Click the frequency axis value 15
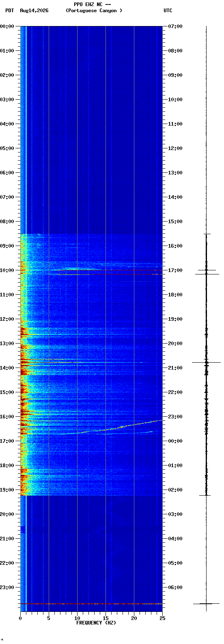This screenshot has width=224, height=644. (x=106, y=618)
